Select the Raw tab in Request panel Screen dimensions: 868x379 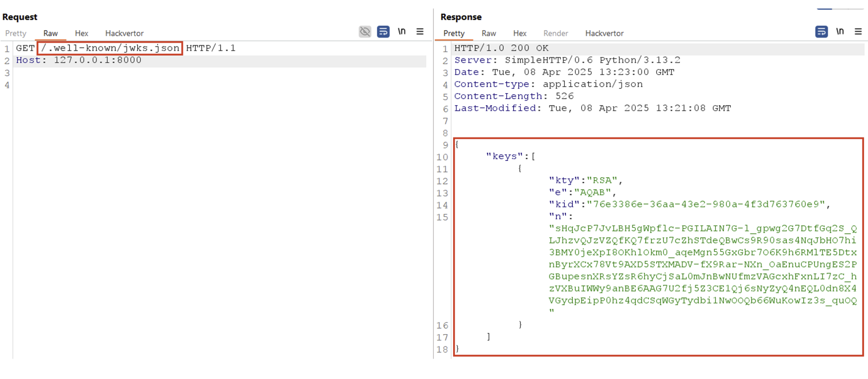(51, 34)
